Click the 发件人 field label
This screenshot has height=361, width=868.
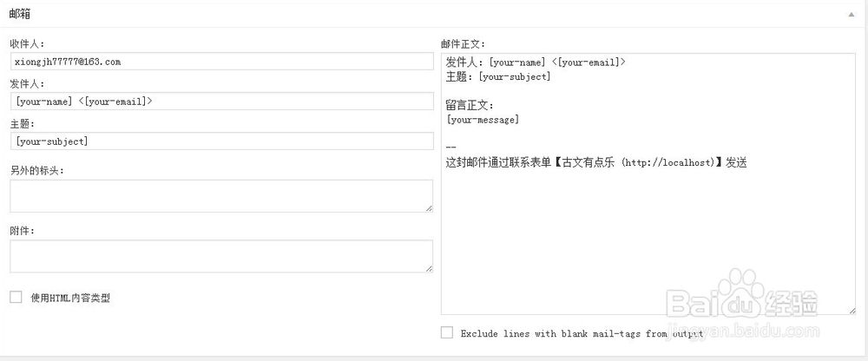(27, 84)
